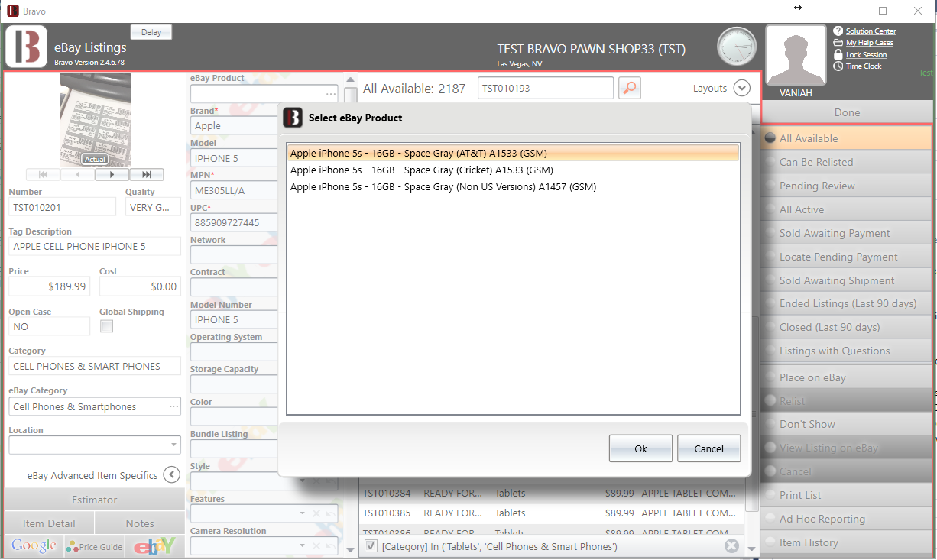Screen dimensions: 937x560
Task: Open eBay Category picker ellipsis
Action: point(173,406)
